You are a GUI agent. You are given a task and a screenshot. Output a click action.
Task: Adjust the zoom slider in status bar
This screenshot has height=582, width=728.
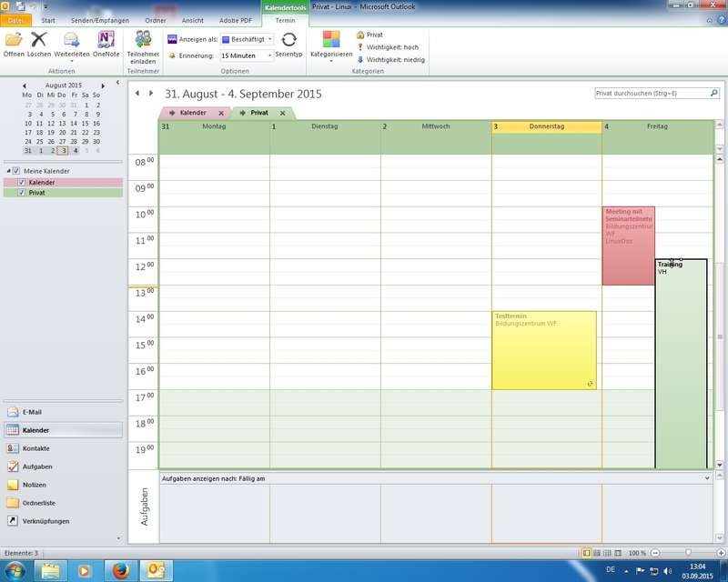(688, 553)
